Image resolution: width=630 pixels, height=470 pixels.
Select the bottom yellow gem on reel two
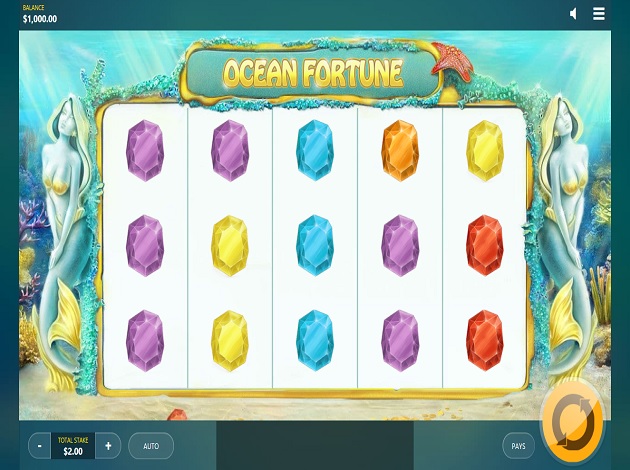click(x=230, y=340)
